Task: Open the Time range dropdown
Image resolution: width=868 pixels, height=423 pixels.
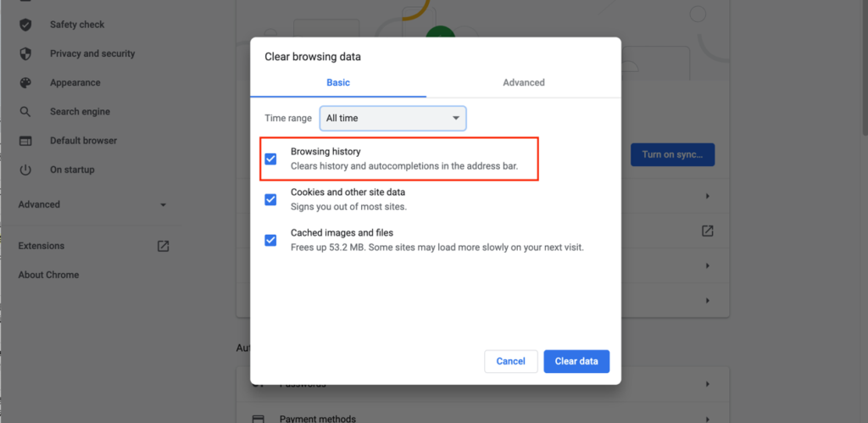Action: click(393, 118)
